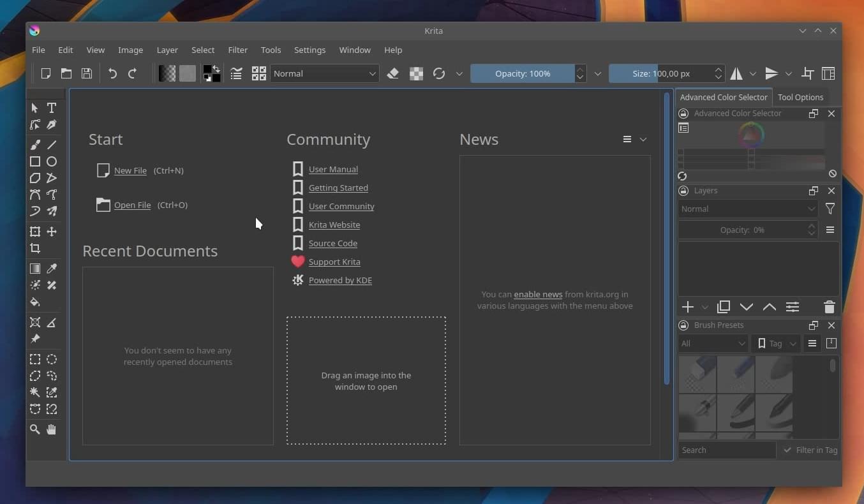The image size is (864, 504).
Task: Toggle the Layers docker lock icon
Action: click(683, 191)
